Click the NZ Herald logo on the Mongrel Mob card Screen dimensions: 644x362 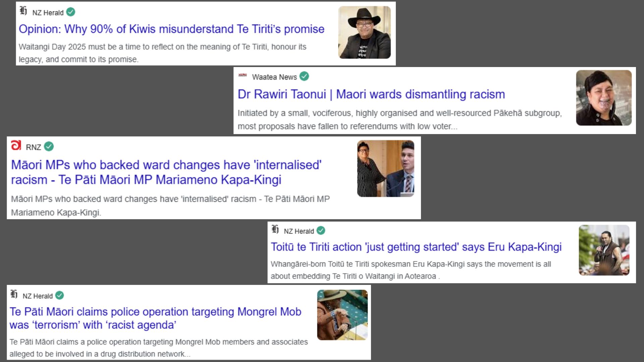pyautogui.click(x=14, y=294)
